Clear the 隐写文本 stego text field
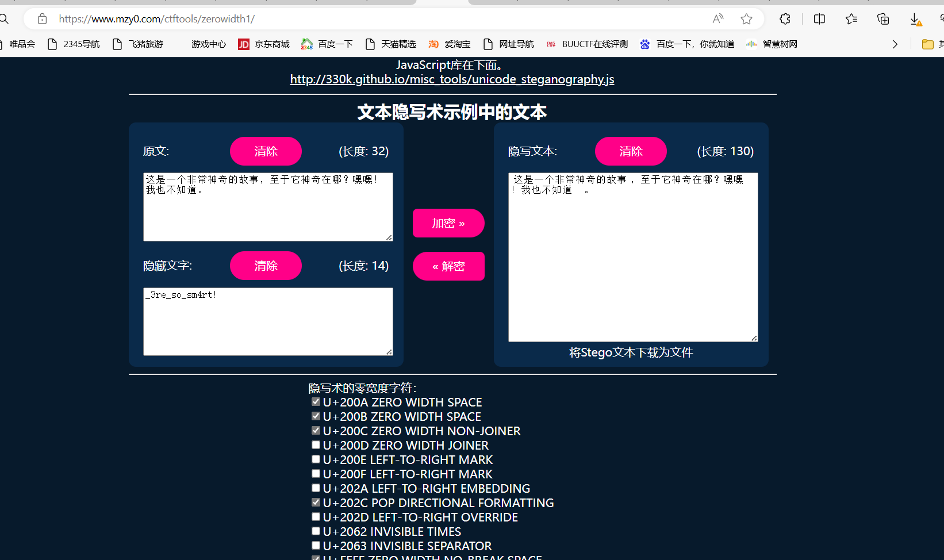This screenshot has height=560, width=944. [631, 151]
